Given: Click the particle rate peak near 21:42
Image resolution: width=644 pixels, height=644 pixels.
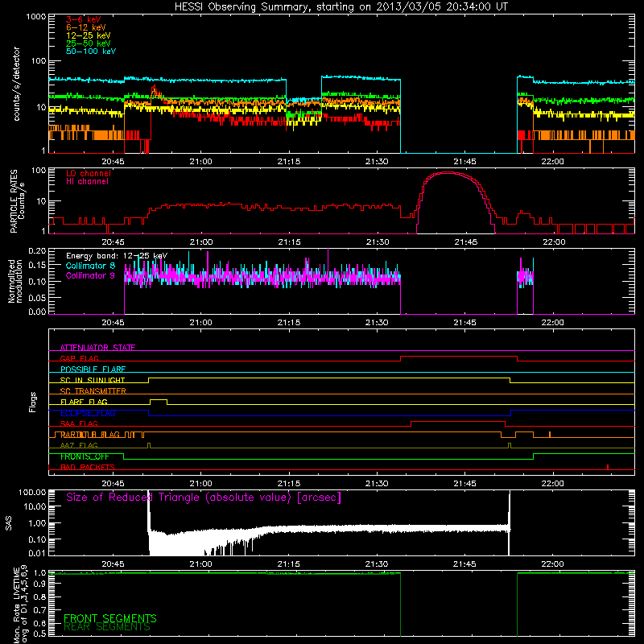Looking at the screenshot, I should click(x=448, y=172).
